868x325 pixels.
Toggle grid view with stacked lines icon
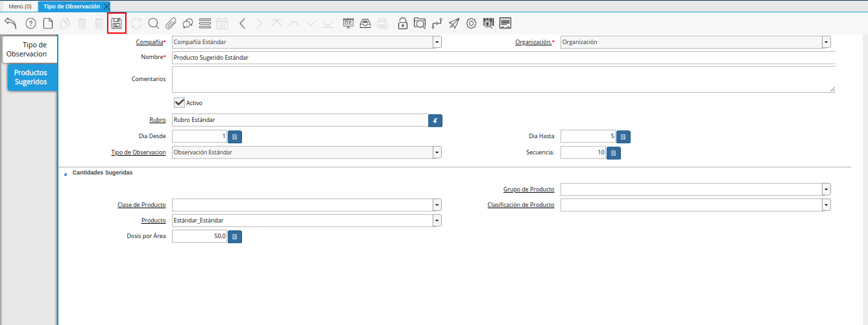click(x=205, y=24)
